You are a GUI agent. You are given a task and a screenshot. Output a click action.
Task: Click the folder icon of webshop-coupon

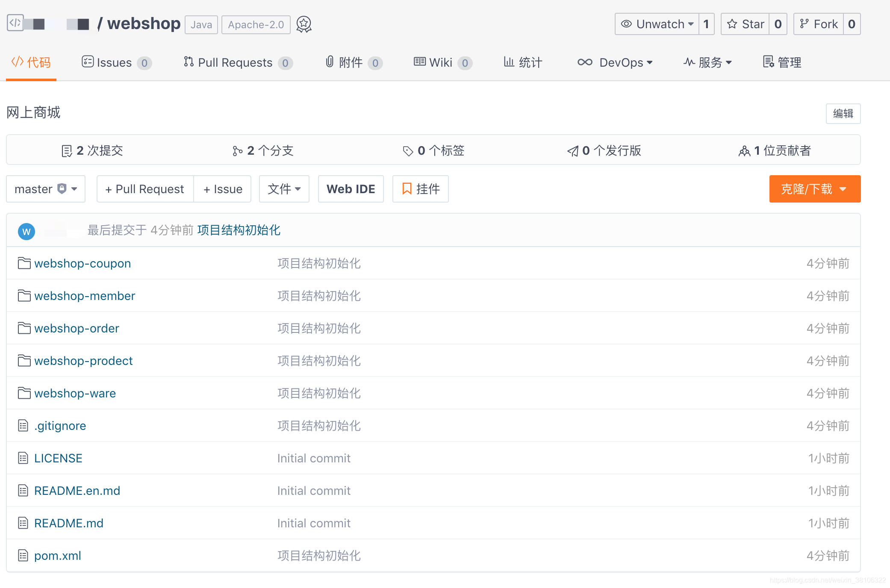24,263
